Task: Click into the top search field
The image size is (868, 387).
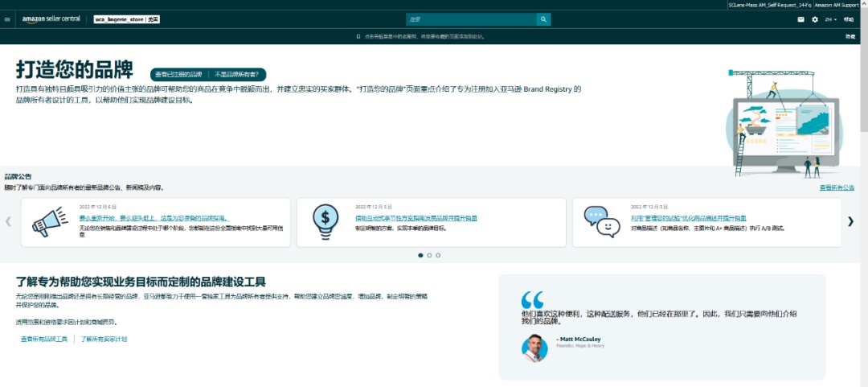Action: point(470,19)
